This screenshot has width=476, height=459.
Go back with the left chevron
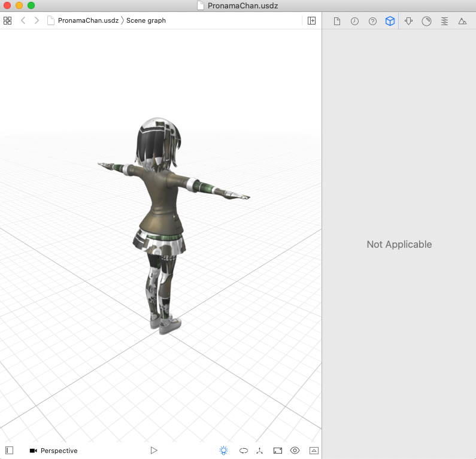[23, 20]
